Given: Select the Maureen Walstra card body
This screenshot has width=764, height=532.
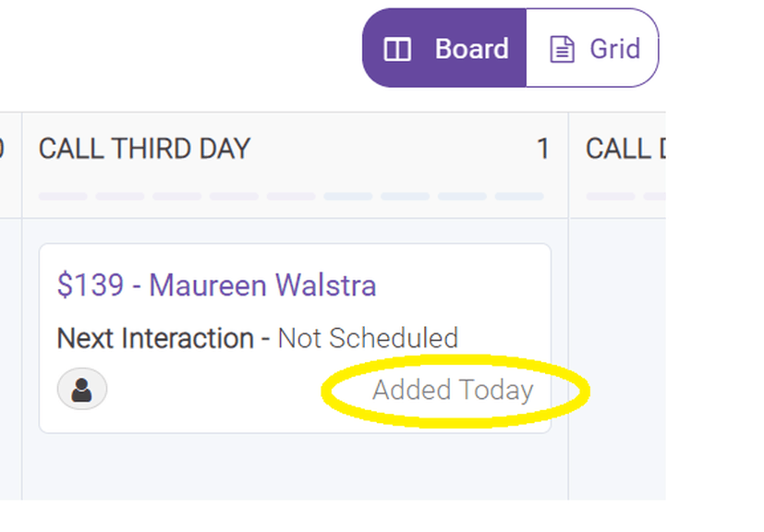Looking at the screenshot, I should pyautogui.click(x=295, y=338).
